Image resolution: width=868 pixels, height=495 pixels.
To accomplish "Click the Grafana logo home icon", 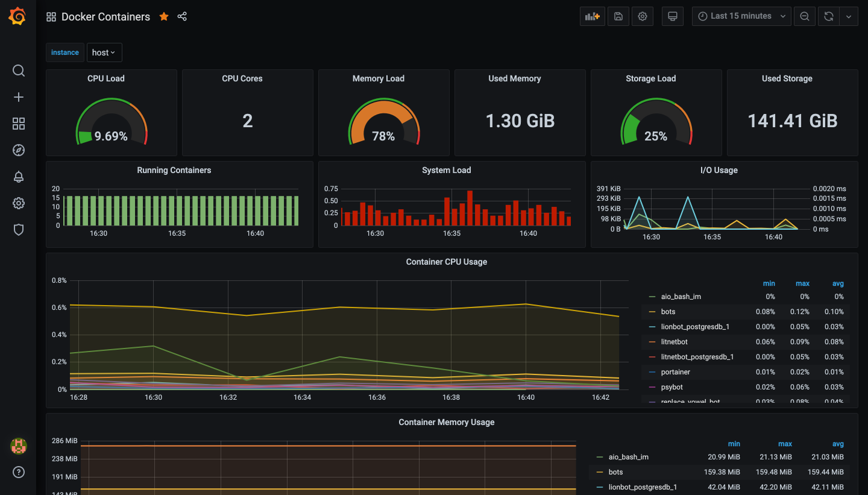I will click(17, 16).
